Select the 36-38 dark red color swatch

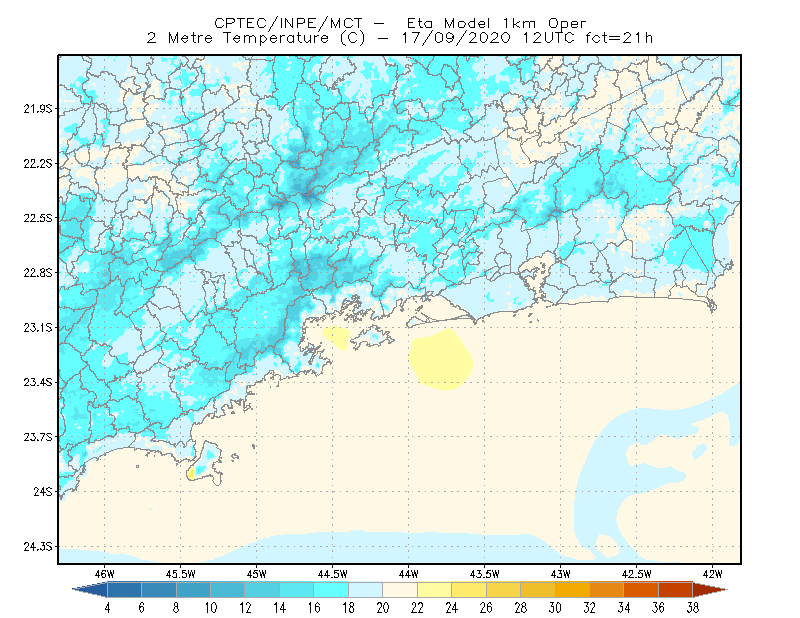[676, 590]
